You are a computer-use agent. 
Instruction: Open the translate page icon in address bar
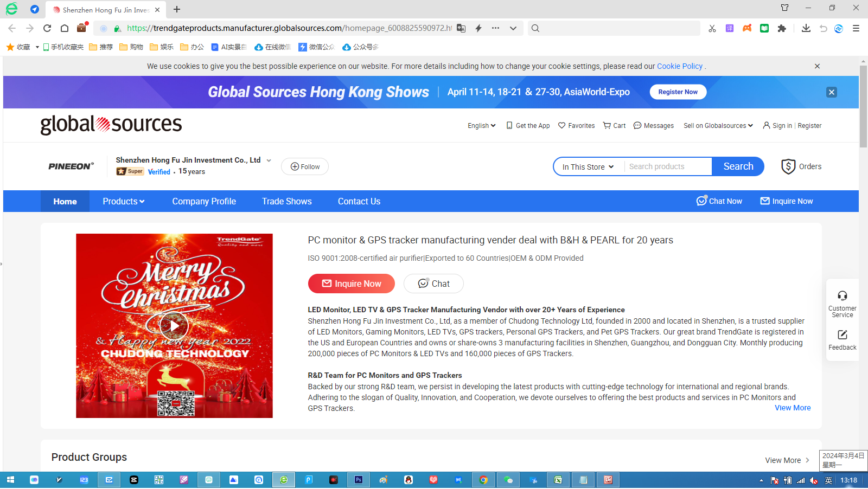(x=461, y=28)
